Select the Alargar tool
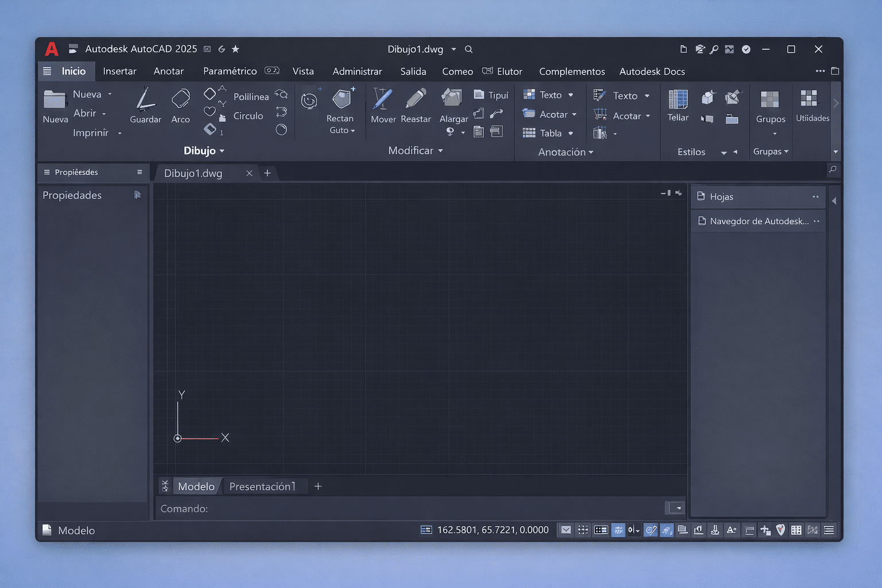882x588 pixels. (453, 106)
